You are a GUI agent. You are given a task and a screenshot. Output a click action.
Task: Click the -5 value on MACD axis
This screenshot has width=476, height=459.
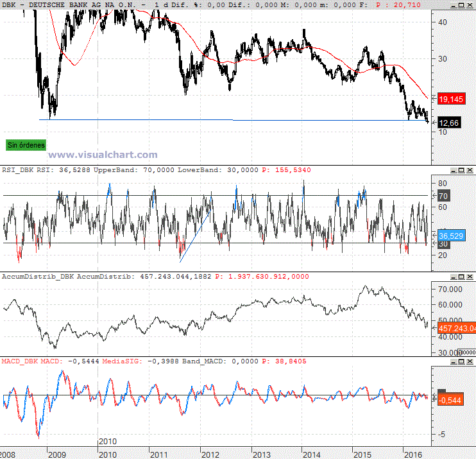[441, 435]
